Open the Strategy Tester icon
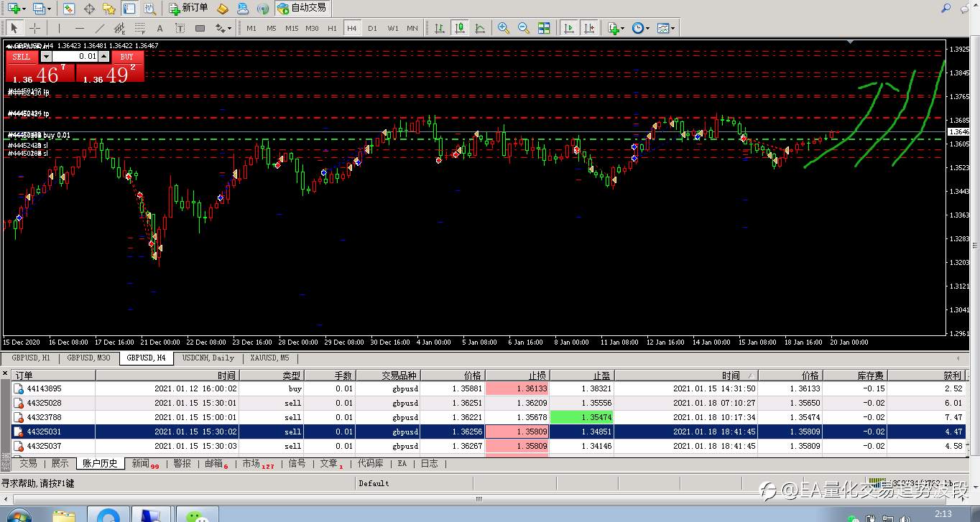The width and height of the screenshot is (980, 522). (x=149, y=9)
